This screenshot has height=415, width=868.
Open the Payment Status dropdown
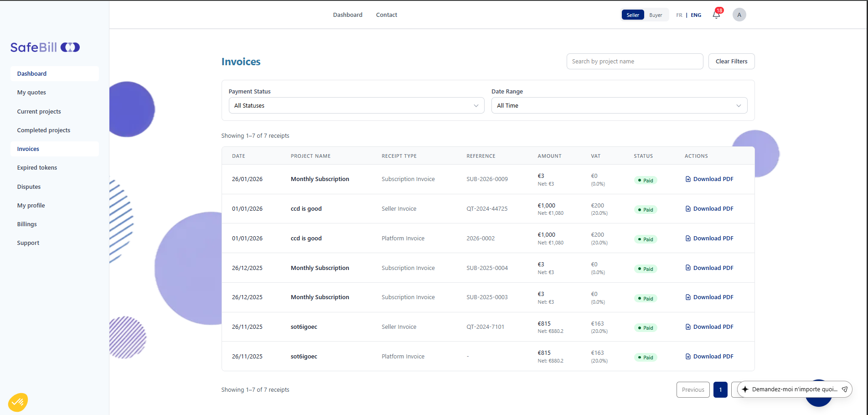pyautogui.click(x=356, y=105)
